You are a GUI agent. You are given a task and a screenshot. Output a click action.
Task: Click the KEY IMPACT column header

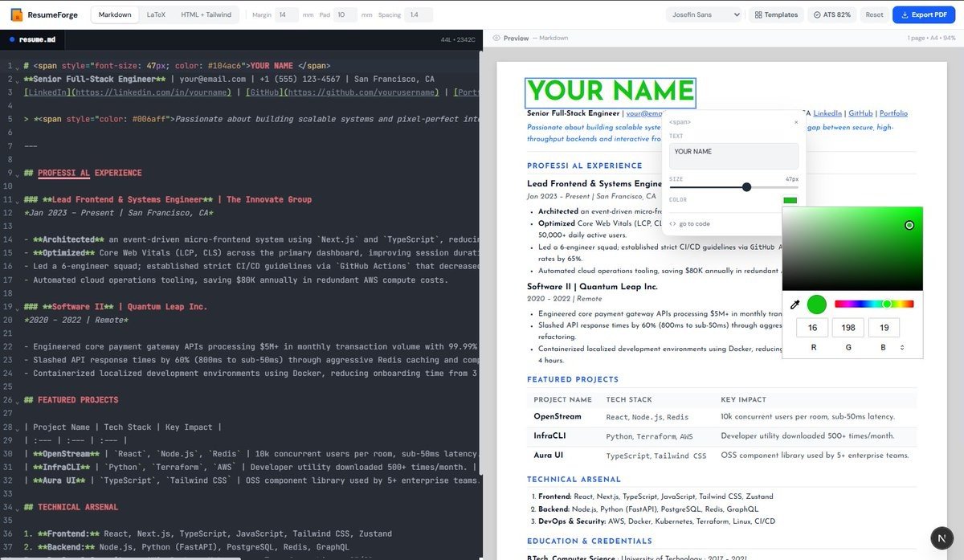click(x=744, y=399)
